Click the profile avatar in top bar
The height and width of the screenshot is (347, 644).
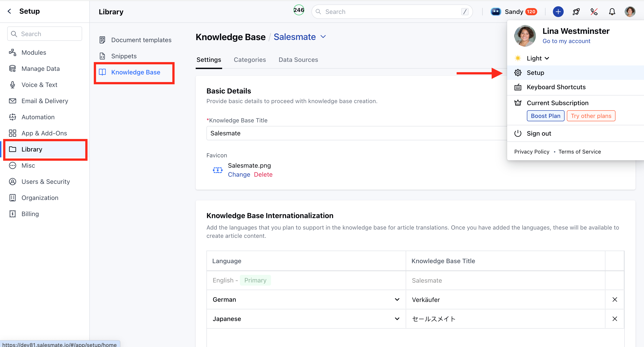[630, 12]
